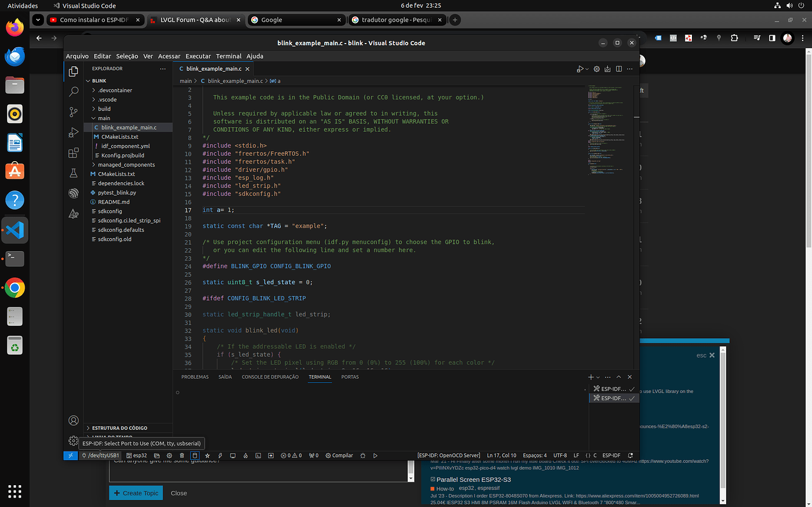Open the Terminal menu
The width and height of the screenshot is (812, 507).
(x=228, y=56)
